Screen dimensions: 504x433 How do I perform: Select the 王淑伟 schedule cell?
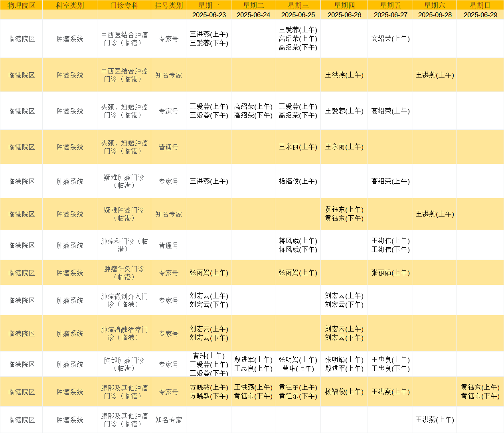click(x=390, y=245)
